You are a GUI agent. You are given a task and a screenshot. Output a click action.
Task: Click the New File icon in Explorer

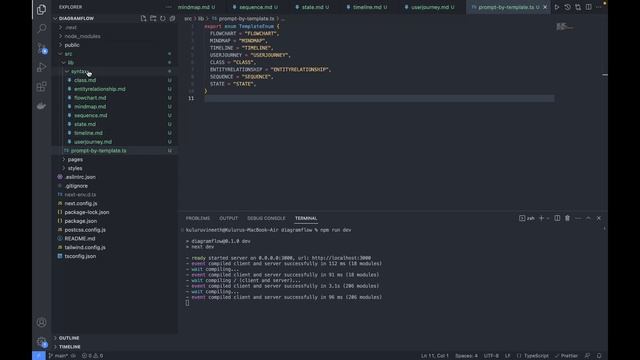pos(143,18)
